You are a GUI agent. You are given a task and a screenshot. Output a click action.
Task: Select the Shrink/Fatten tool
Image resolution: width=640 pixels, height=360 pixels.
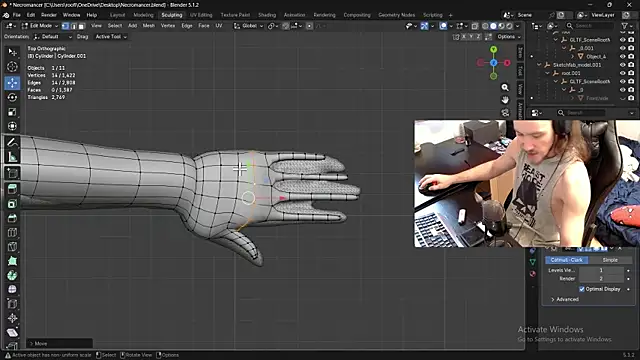click(x=12, y=318)
